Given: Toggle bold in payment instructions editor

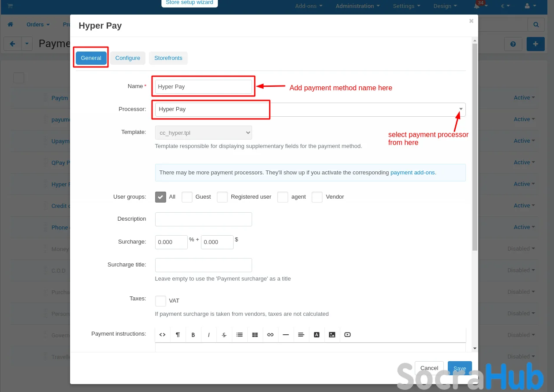Looking at the screenshot, I should [193, 335].
